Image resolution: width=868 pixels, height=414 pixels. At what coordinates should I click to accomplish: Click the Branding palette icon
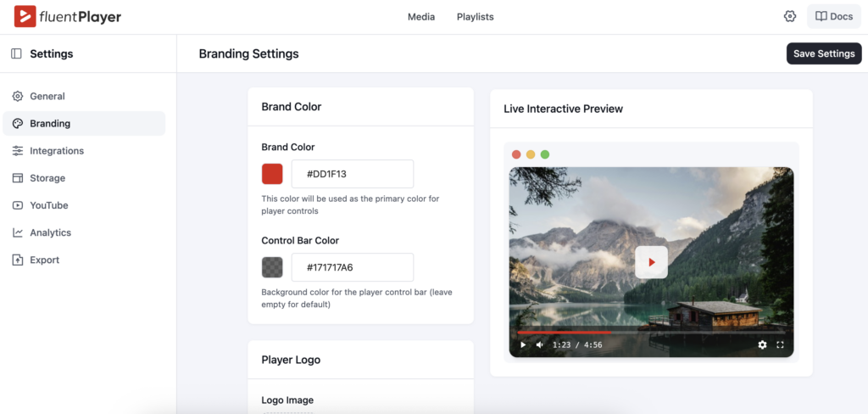click(x=18, y=124)
